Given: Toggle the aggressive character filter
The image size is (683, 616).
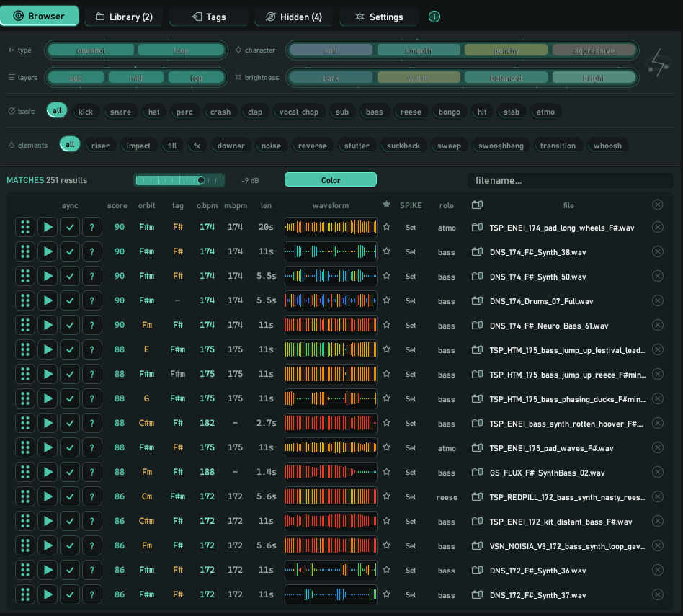Looking at the screenshot, I should [594, 50].
